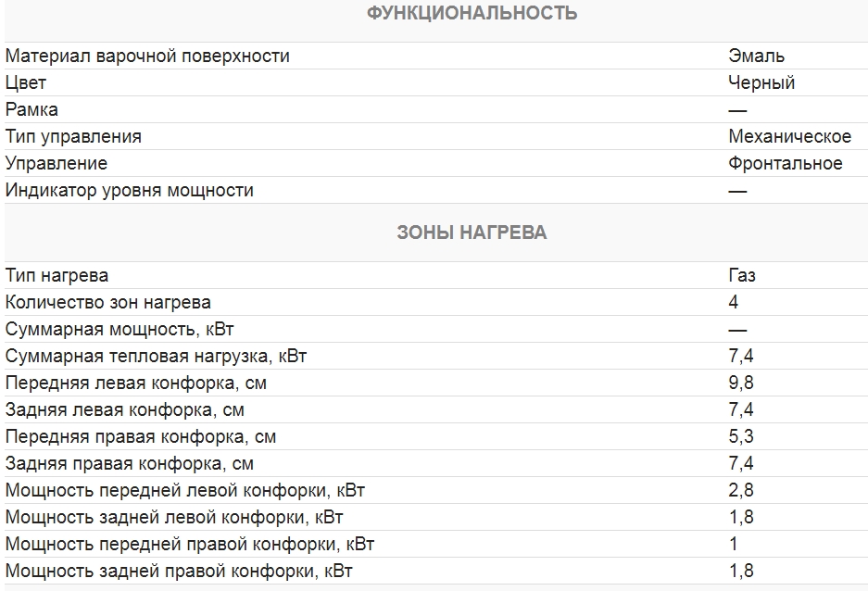Viewport: 868px width, 591px height.
Task: Click Индикатор уровня мощности label
Action: [x=130, y=191]
